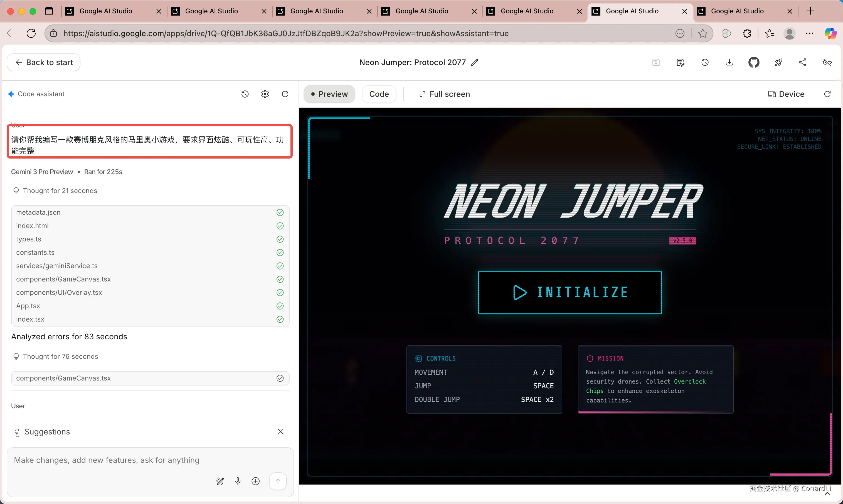Click the rocket deploy icon
The width and height of the screenshot is (843, 504).
click(778, 63)
